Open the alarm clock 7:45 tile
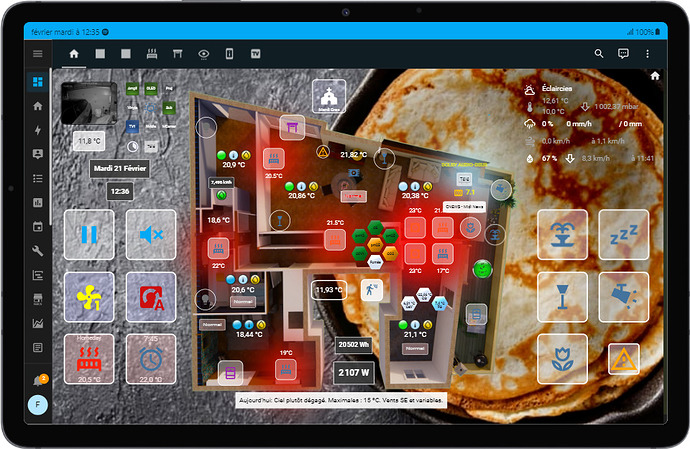 (x=151, y=359)
